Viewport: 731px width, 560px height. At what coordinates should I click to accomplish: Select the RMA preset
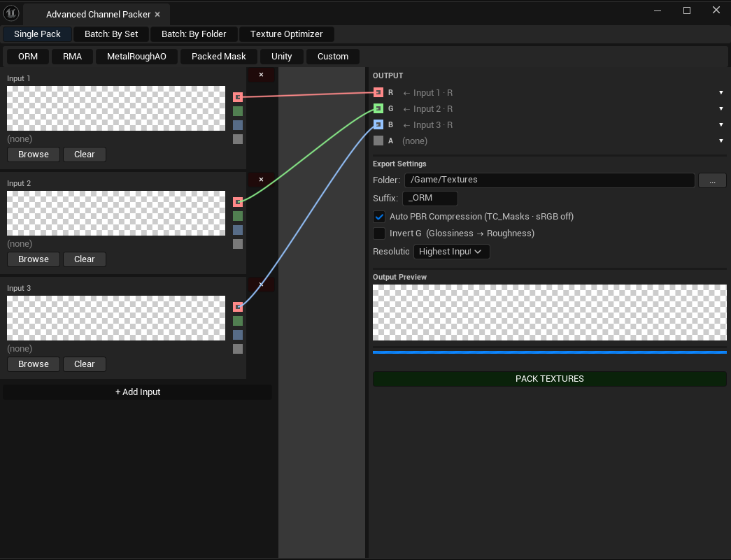pos(72,57)
